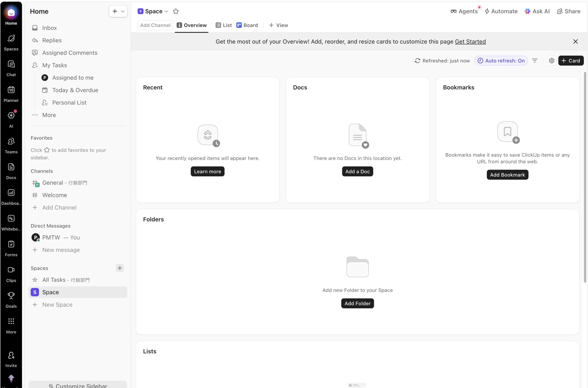The height and width of the screenshot is (388, 588).
Task: Star the Space to add it to favorites
Action: (176, 11)
